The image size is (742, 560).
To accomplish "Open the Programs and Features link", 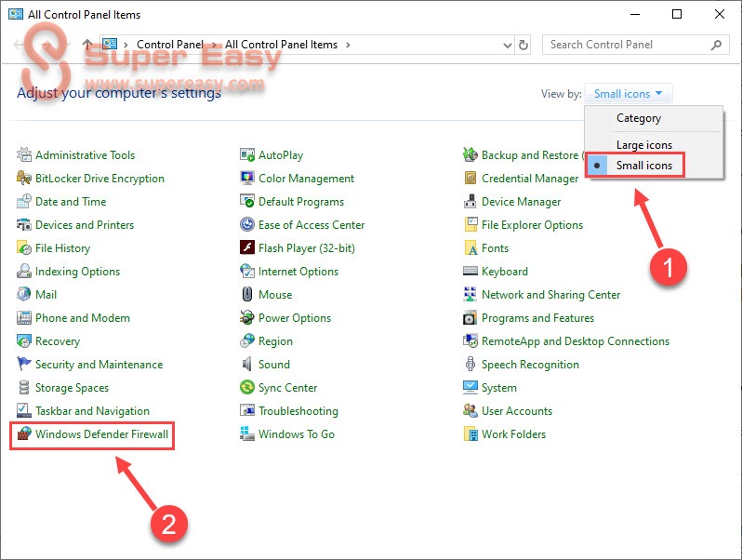I will 537,317.
